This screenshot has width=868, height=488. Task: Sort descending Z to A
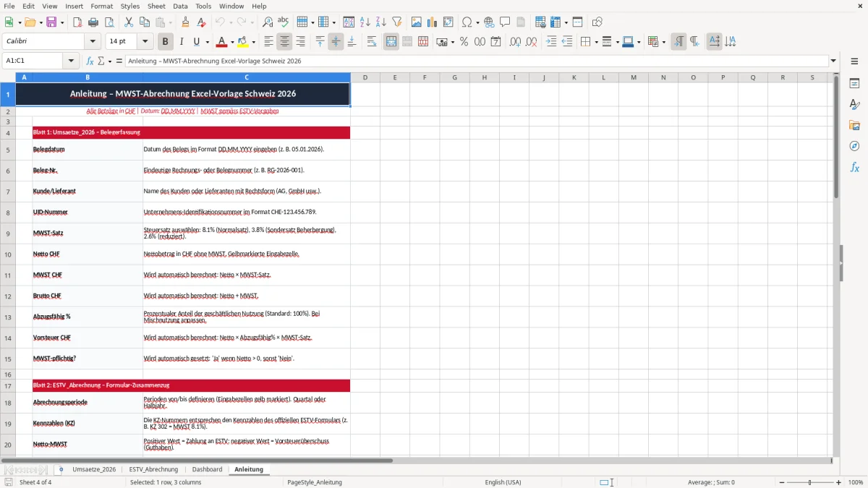pos(380,22)
